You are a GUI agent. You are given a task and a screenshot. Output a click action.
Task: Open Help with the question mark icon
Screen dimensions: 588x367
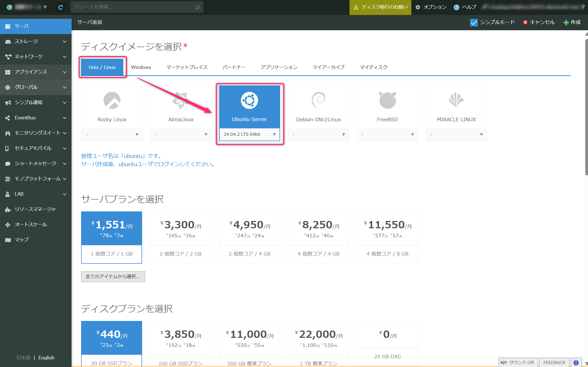click(x=457, y=7)
